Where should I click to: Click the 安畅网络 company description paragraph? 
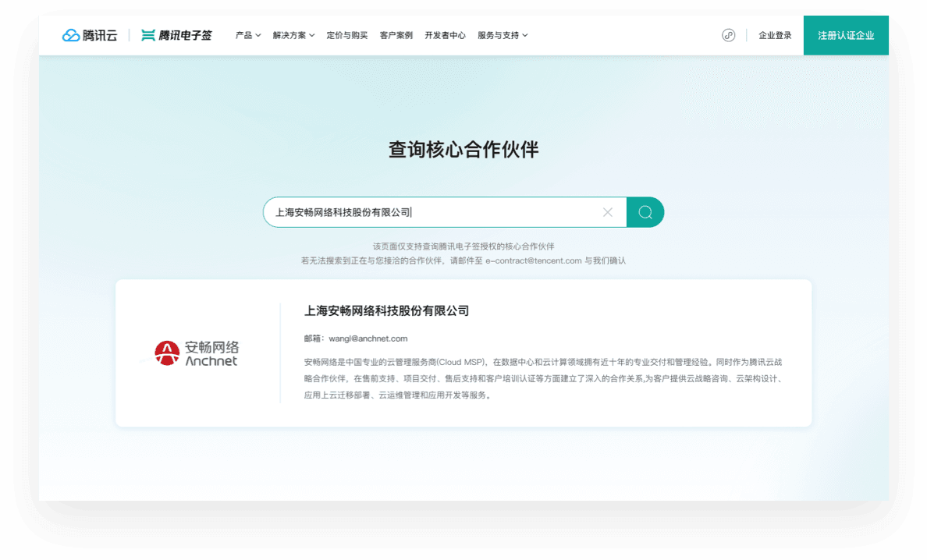point(544,378)
